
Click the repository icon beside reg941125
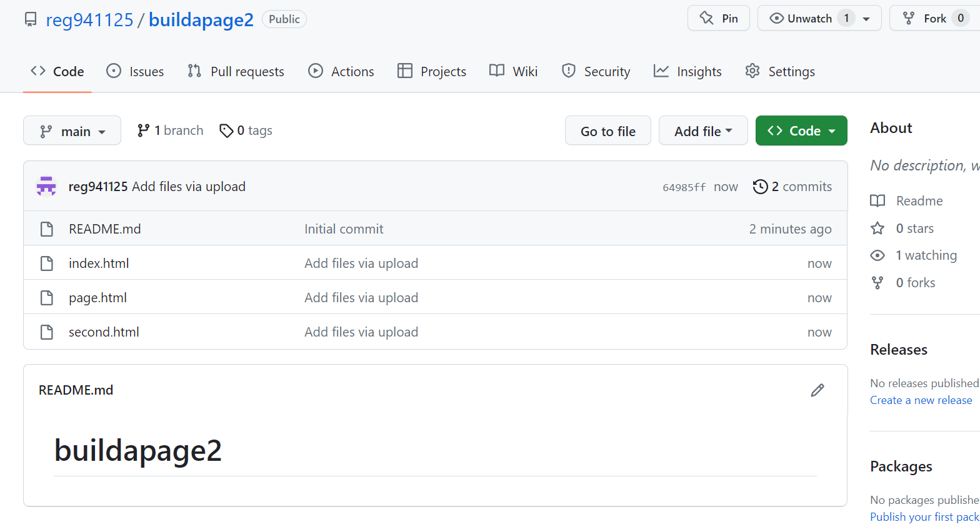pyautogui.click(x=31, y=19)
